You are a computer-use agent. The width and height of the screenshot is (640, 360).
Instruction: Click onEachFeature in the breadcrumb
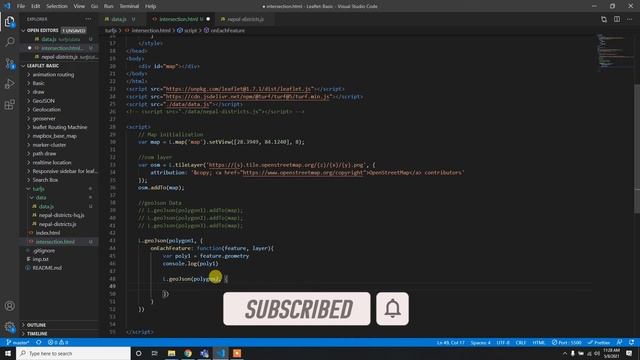[227, 31]
